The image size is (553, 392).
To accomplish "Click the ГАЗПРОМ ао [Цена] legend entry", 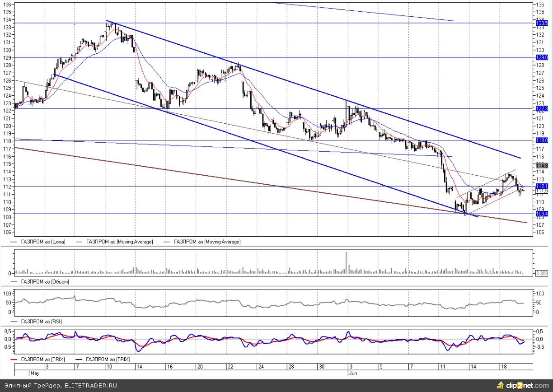I will [x=43, y=242].
